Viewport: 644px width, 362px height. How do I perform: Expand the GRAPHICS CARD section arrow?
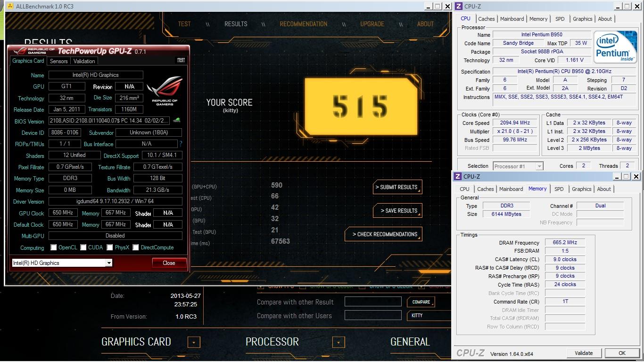(194, 342)
